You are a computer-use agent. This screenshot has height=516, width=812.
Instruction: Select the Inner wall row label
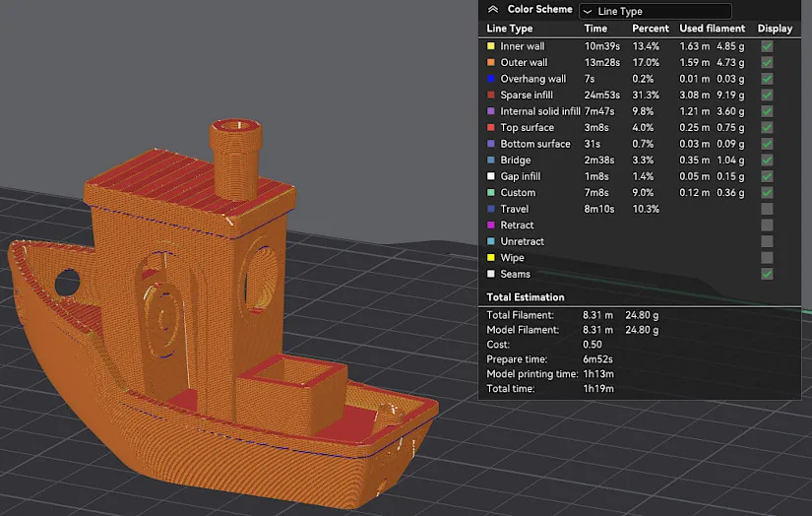point(522,46)
